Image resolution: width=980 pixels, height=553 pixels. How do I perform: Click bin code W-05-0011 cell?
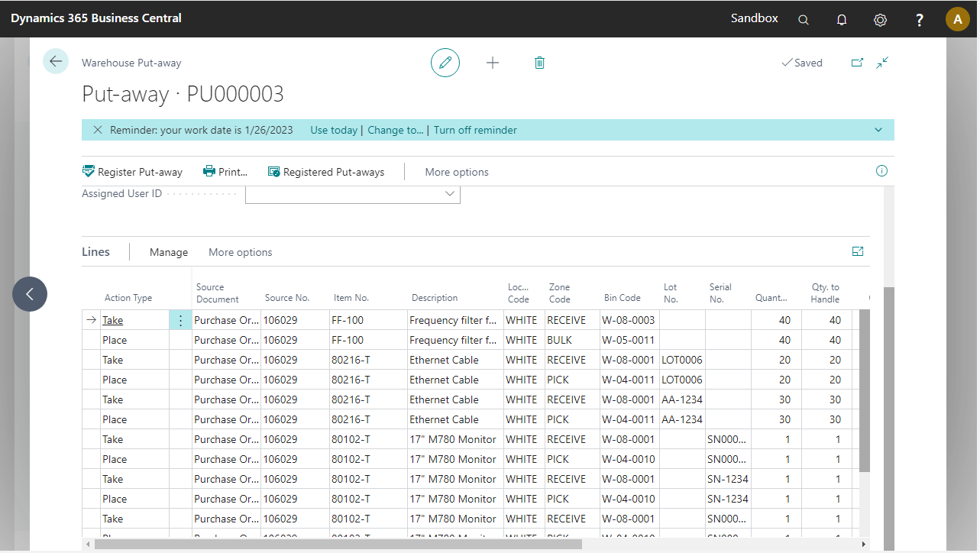(629, 340)
